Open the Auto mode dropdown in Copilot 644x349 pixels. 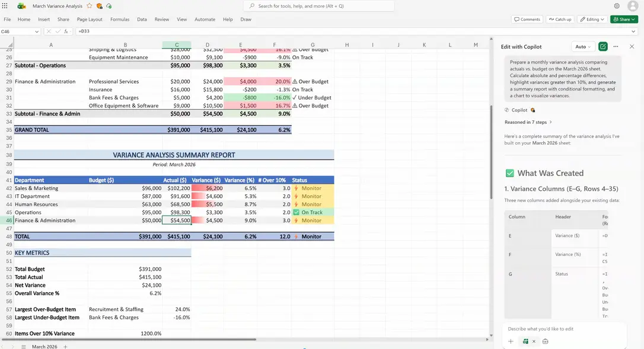tap(583, 46)
